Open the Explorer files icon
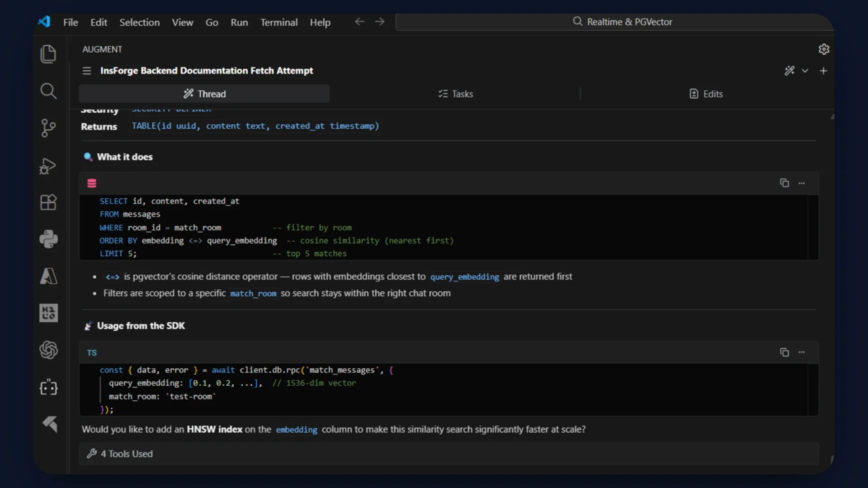Screen dimensions: 868x488 click(48, 54)
